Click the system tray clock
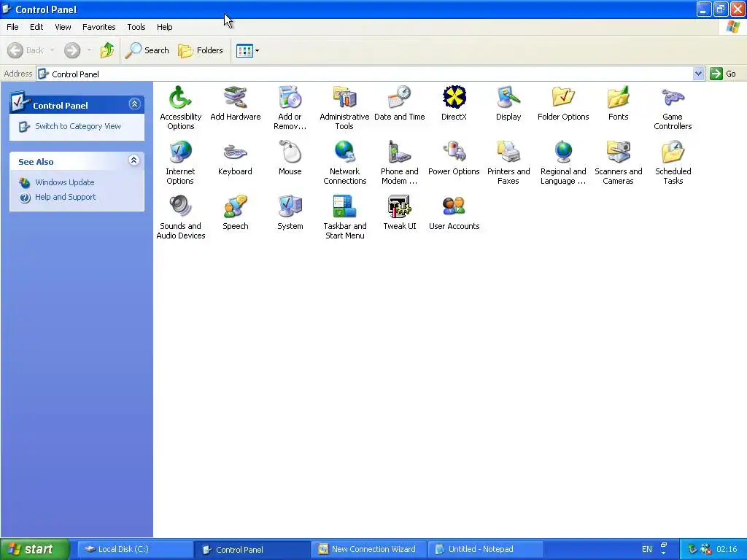Image resolution: width=747 pixels, height=560 pixels. tap(727, 549)
